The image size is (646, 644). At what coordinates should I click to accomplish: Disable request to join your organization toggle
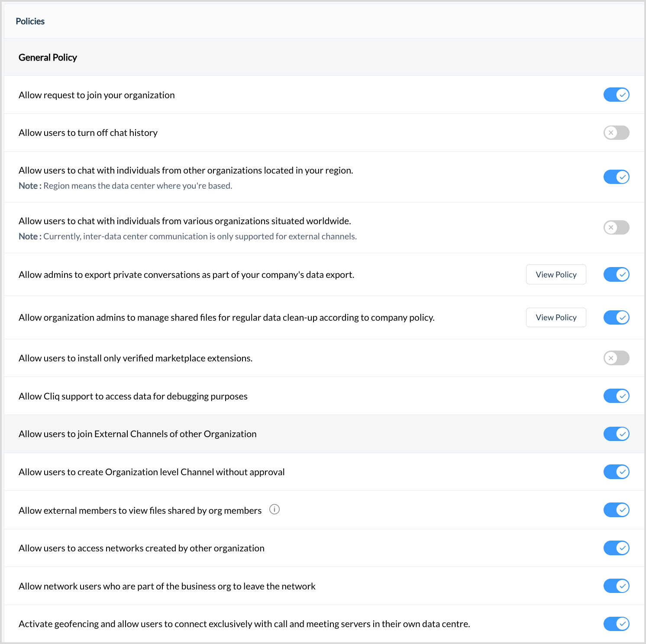coord(616,95)
